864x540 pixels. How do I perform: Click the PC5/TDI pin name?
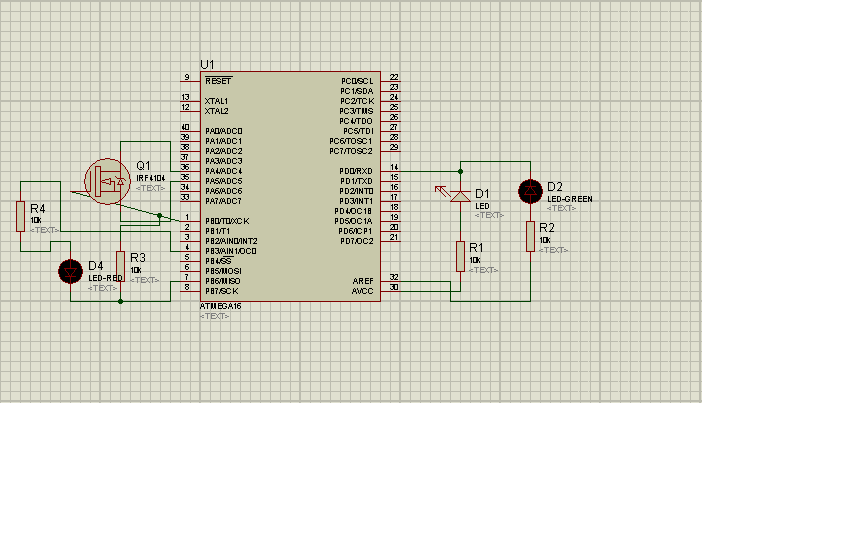[x=358, y=131]
